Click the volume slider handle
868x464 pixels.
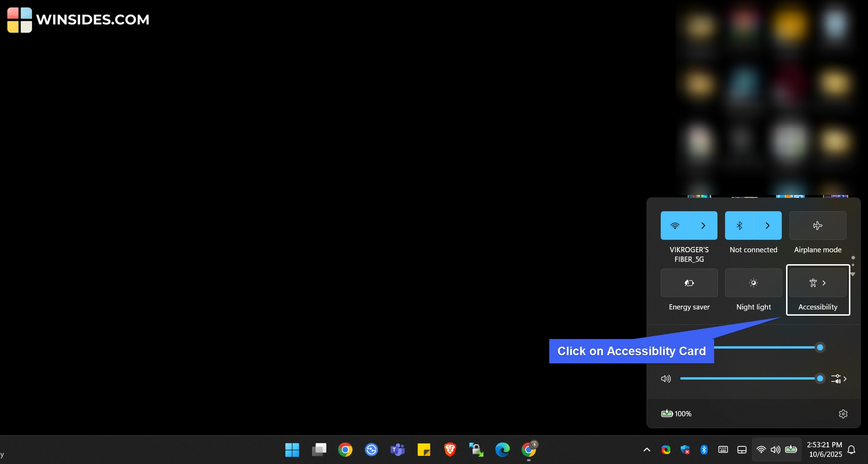pyautogui.click(x=820, y=379)
